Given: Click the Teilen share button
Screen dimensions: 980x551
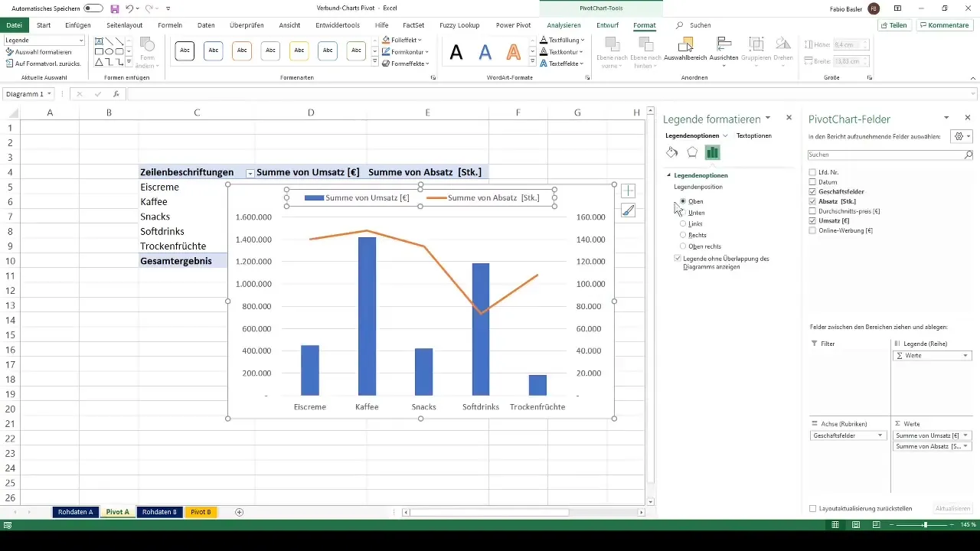Looking at the screenshot, I should point(894,25).
